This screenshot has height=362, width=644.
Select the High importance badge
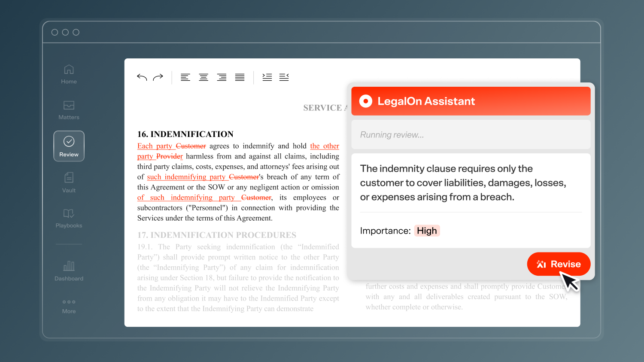pyautogui.click(x=427, y=231)
